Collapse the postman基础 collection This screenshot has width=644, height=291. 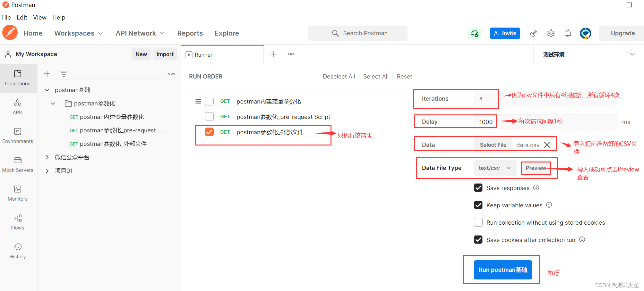pos(47,90)
